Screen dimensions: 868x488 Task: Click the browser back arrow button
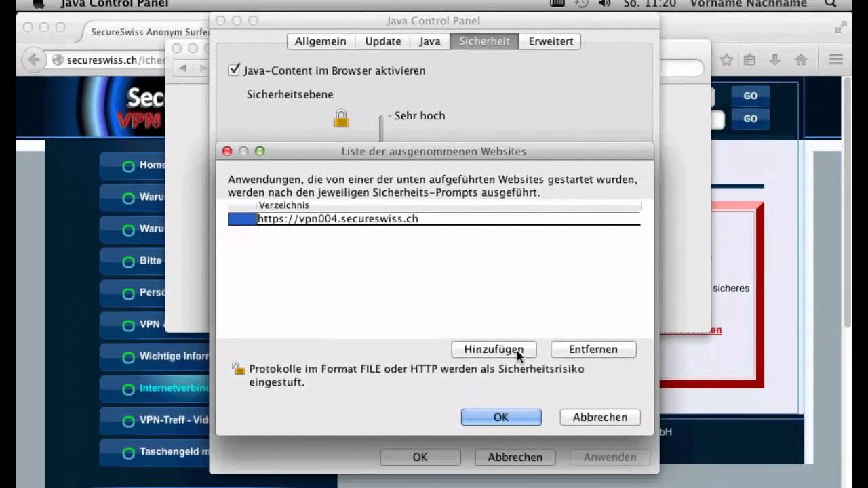click(33, 60)
